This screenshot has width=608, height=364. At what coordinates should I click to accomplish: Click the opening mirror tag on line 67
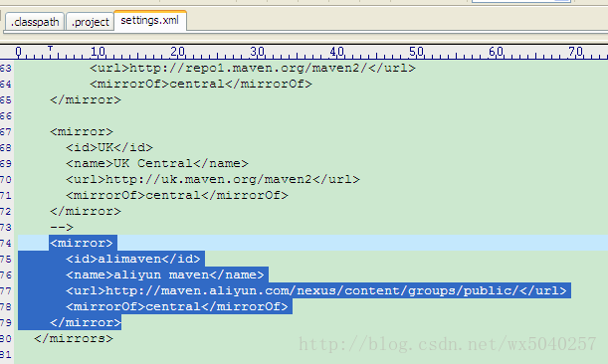pos(82,132)
